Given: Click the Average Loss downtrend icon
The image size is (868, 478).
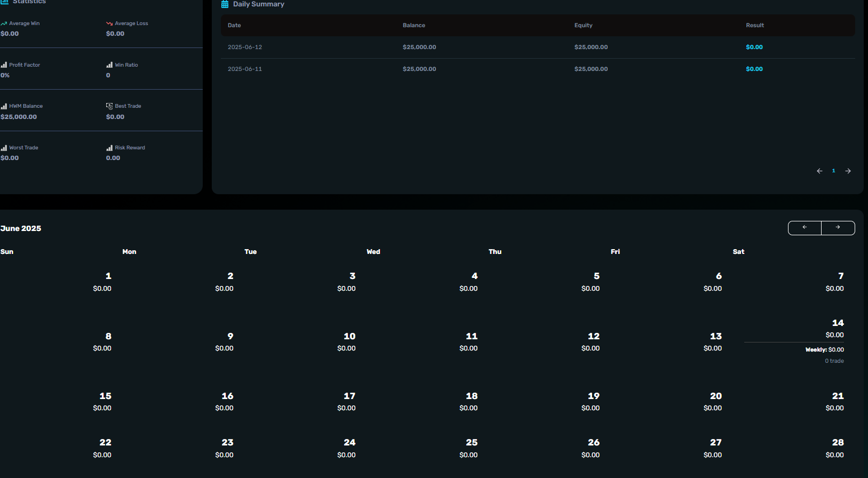Looking at the screenshot, I should pos(109,23).
